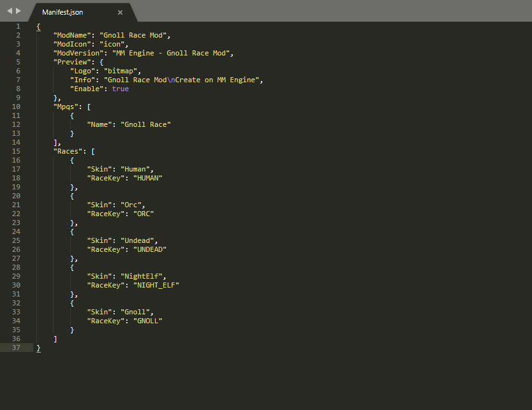Click the "ModIcon" key text

[72, 44]
